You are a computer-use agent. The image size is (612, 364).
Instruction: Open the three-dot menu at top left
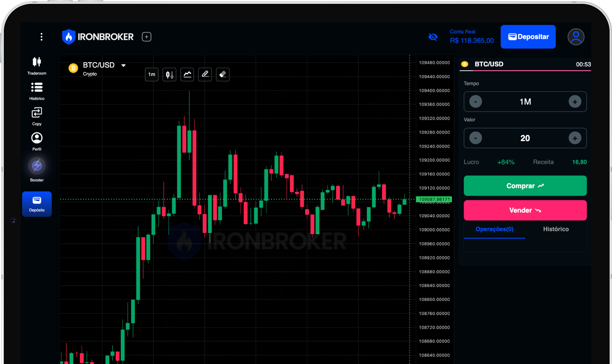pyautogui.click(x=41, y=37)
